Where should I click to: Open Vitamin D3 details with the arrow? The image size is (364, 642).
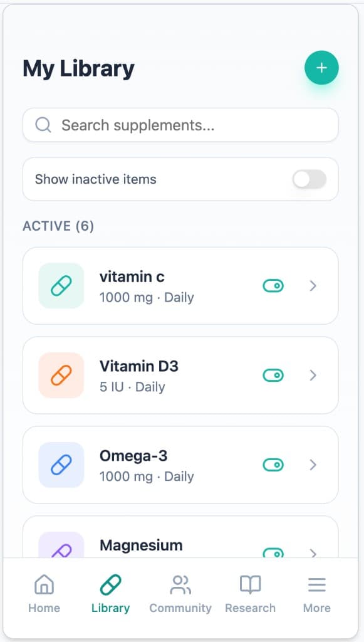(x=313, y=376)
